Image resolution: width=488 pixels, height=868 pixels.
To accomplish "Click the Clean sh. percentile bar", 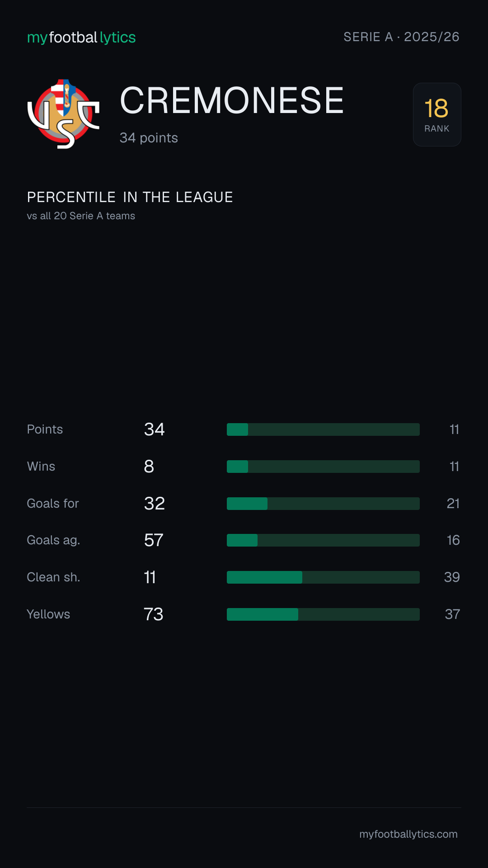I will [323, 577].
